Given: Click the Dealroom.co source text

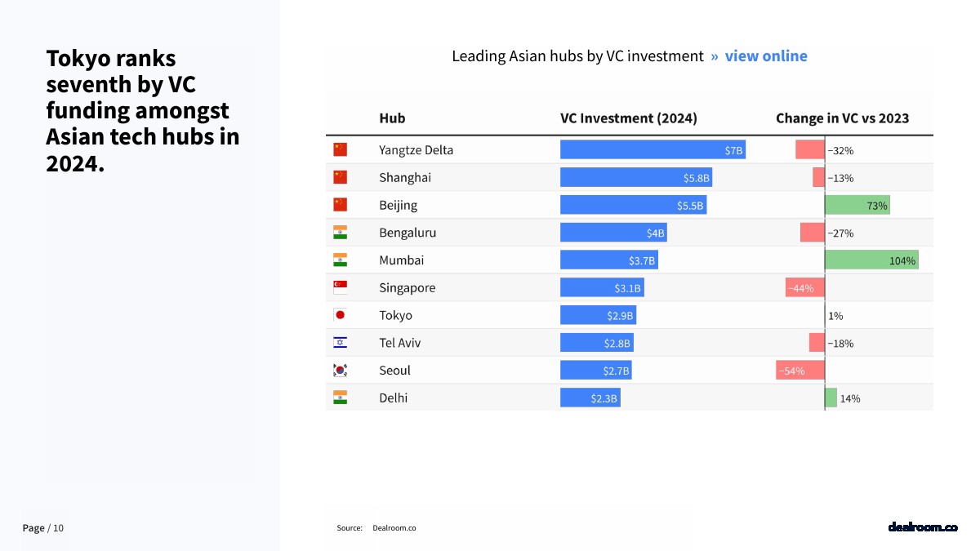Looking at the screenshot, I should 394,528.
